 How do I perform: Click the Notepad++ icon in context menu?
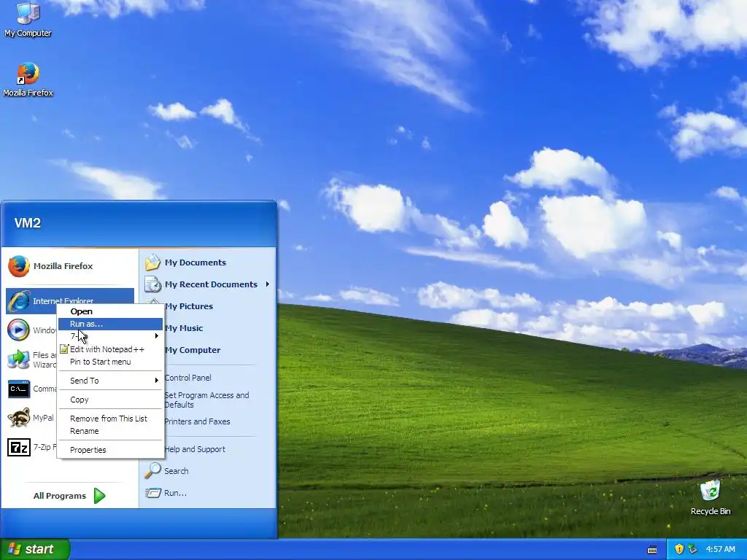tap(64, 349)
